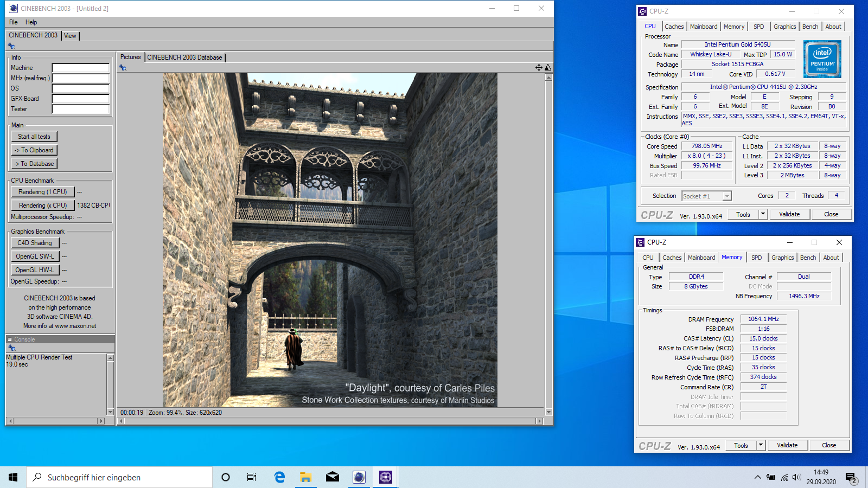Image resolution: width=868 pixels, height=488 pixels.
Task: Show hidden system tray icons
Action: click(757, 477)
